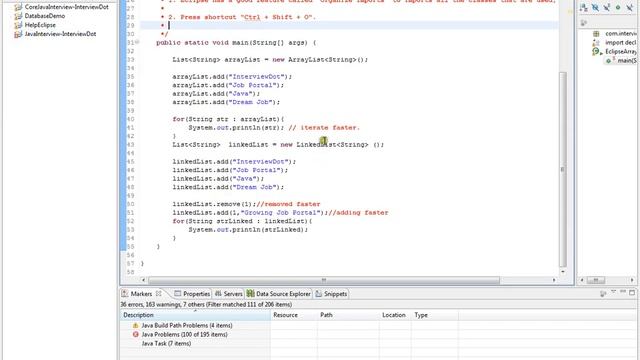Maximize the Markers panel

[632, 293]
